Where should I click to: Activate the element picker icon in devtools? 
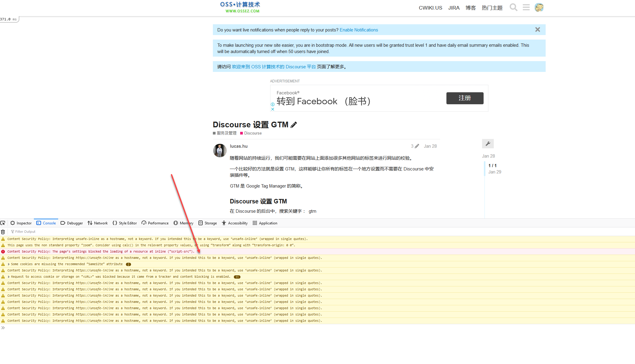tap(3, 223)
